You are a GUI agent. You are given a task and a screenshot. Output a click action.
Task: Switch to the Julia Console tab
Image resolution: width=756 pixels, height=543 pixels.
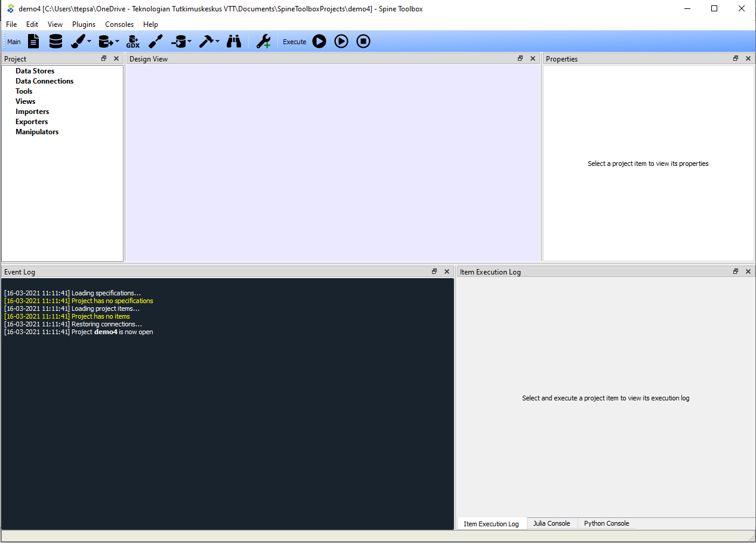(x=551, y=523)
